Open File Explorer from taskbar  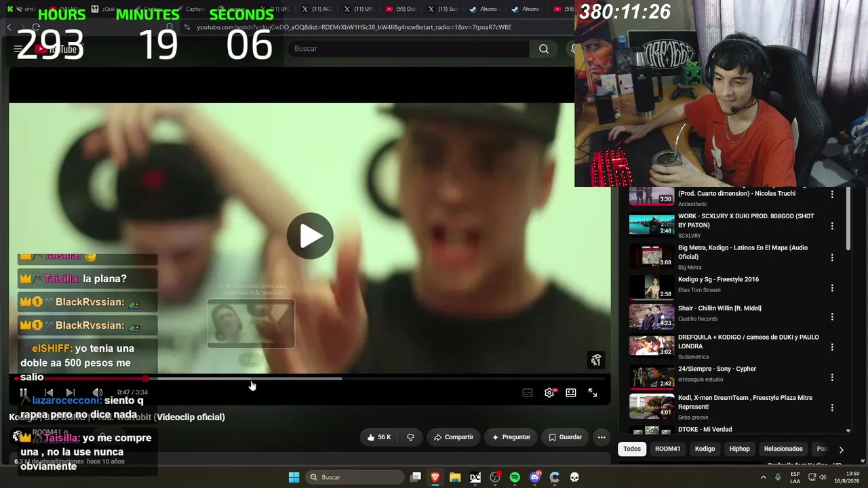click(x=455, y=477)
